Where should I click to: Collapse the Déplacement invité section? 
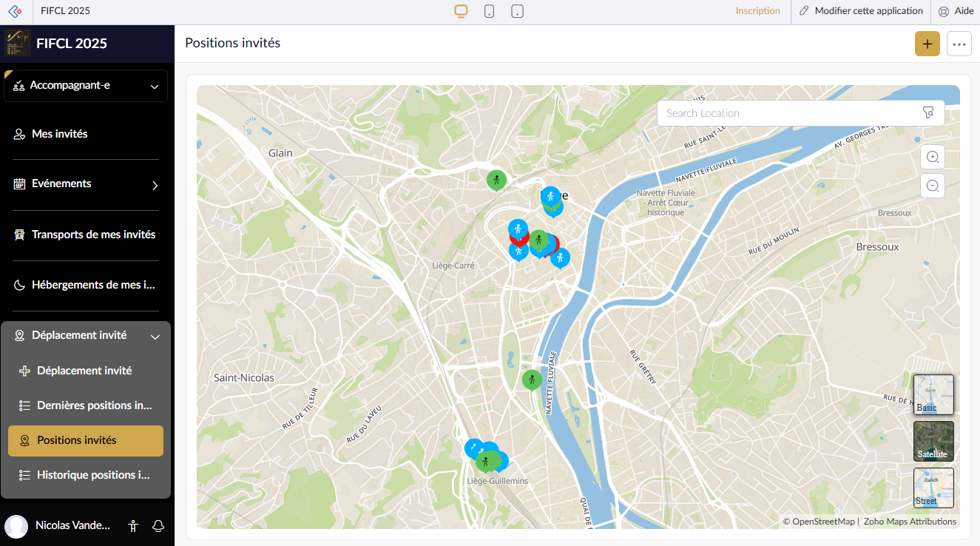tap(155, 337)
